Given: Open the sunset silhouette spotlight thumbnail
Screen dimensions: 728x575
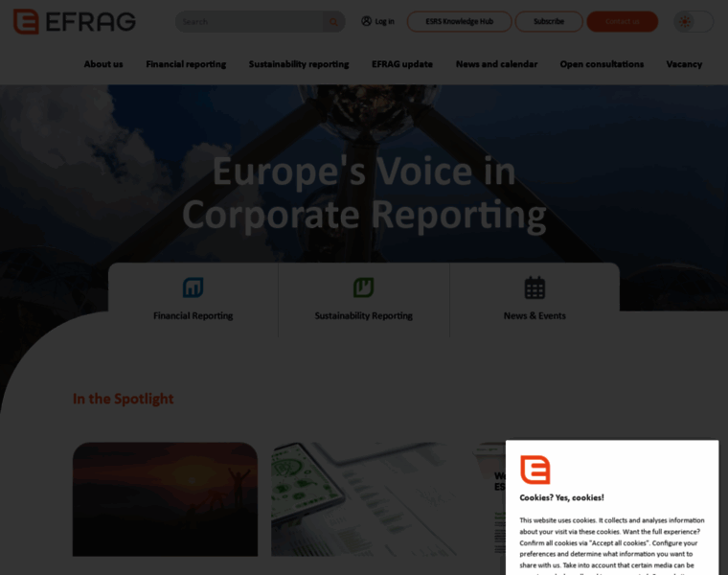Looking at the screenshot, I should pos(165,499).
